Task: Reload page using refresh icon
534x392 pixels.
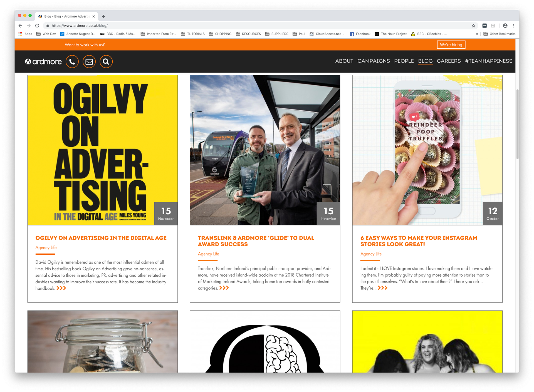Action: click(37, 26)
